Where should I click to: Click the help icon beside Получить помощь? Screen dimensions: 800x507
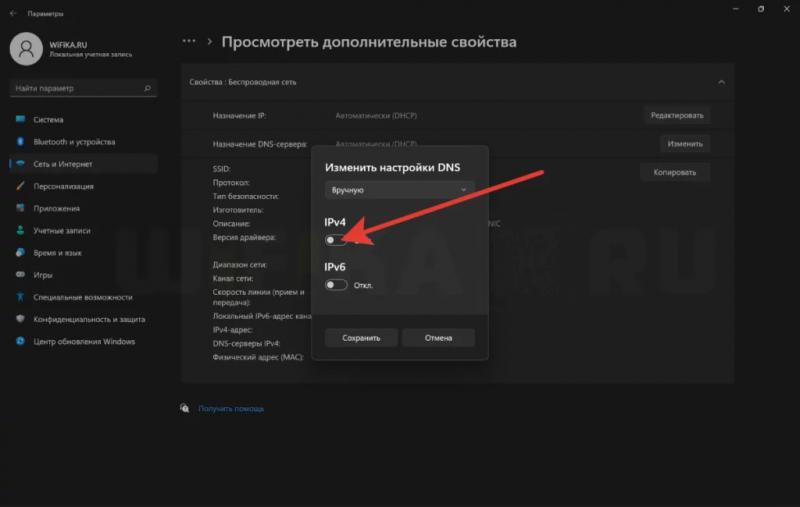(185, 408)
